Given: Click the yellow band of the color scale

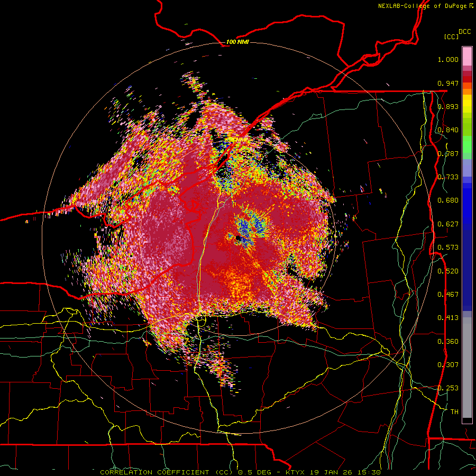Looking at the screenshot, I should (467, 104).
